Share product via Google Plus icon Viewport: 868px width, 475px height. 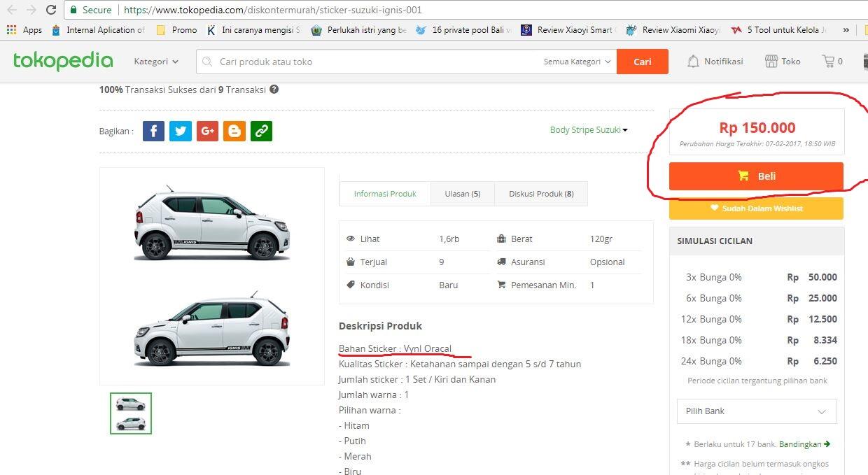coord(207,131)
